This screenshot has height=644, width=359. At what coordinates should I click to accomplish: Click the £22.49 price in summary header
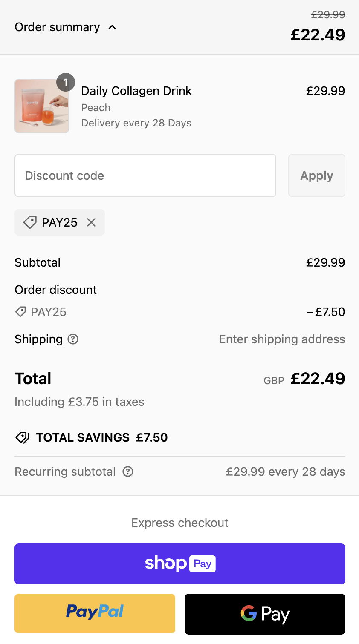click(318, 35)
